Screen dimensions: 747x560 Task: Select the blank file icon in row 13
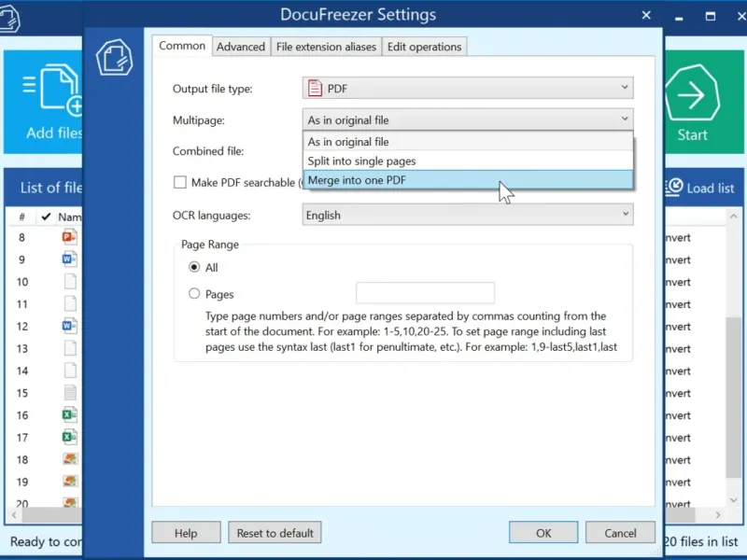70,348
